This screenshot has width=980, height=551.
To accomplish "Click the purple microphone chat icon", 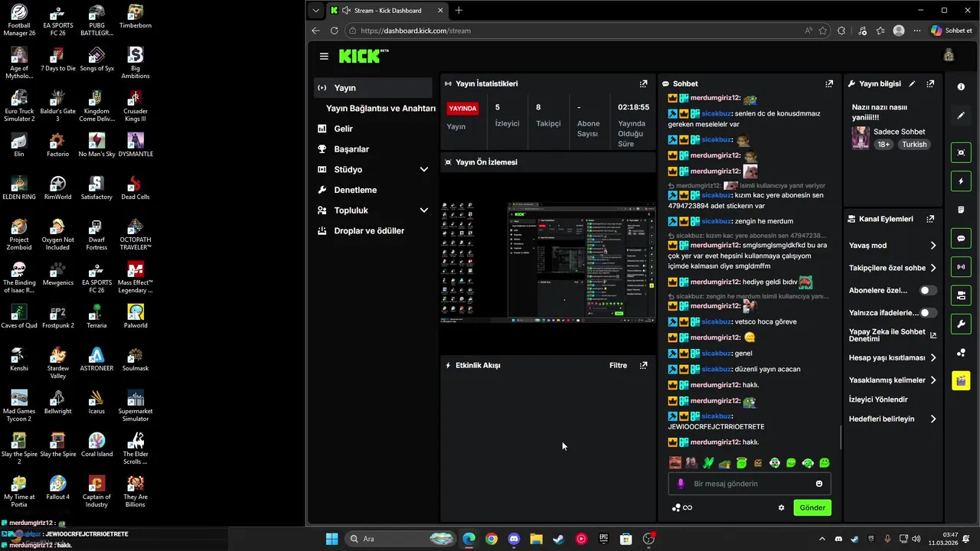I will pyautogui.click(x=681, y=484).
